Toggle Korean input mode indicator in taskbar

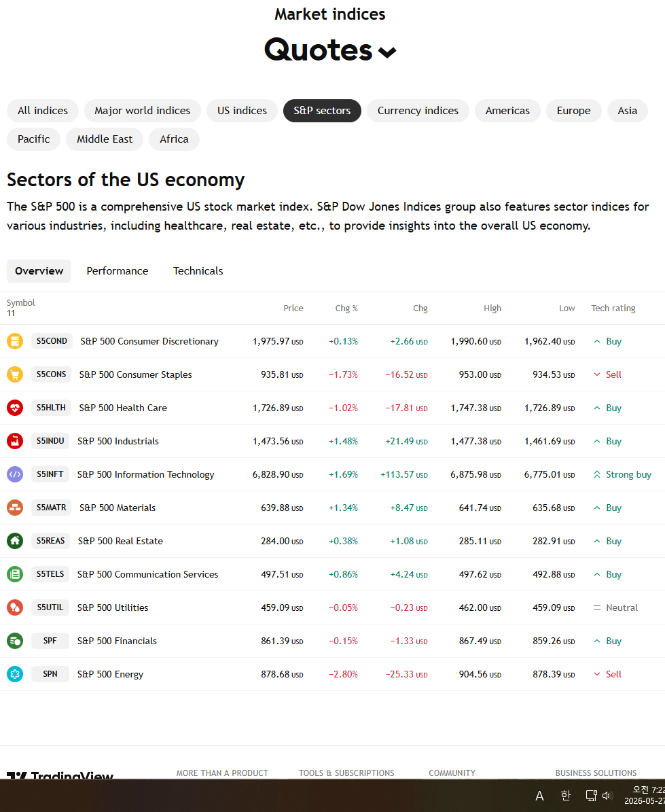[x=566, y=796]
